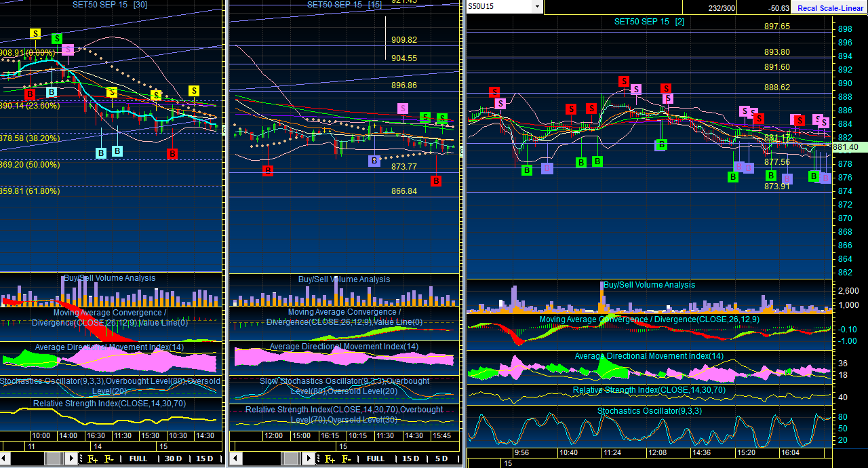Select 15 D range on 30-minute chart
Viewport: 868px width, 468px height.
(205, 459)
